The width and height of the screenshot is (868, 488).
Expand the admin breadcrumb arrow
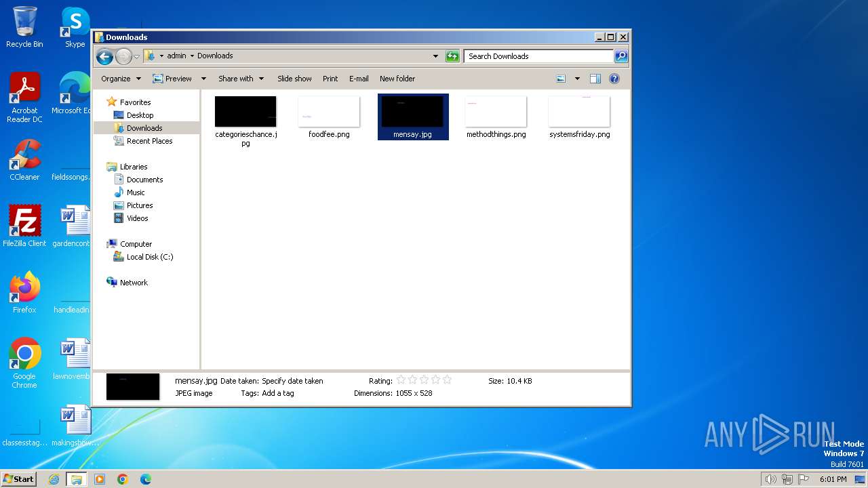[192, 56]
